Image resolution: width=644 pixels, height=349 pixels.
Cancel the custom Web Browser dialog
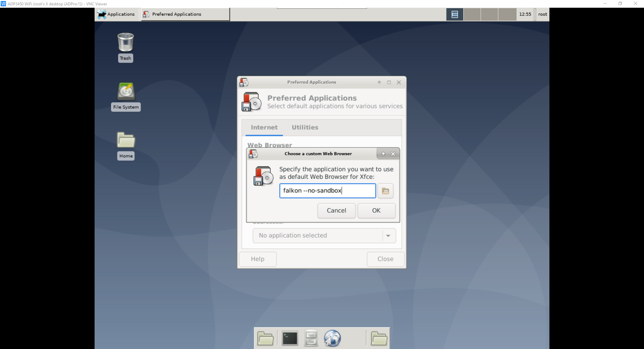point(336,211)
